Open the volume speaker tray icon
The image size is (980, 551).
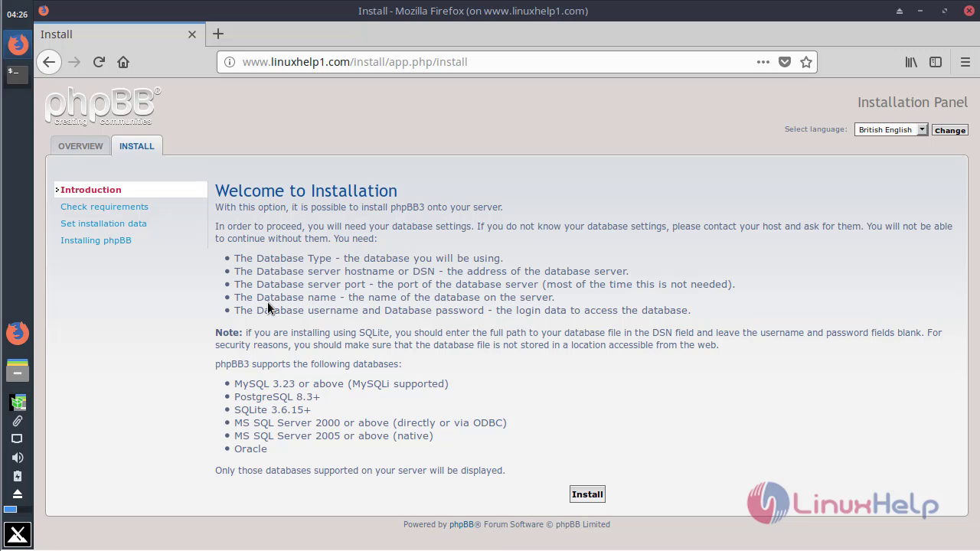17,458
